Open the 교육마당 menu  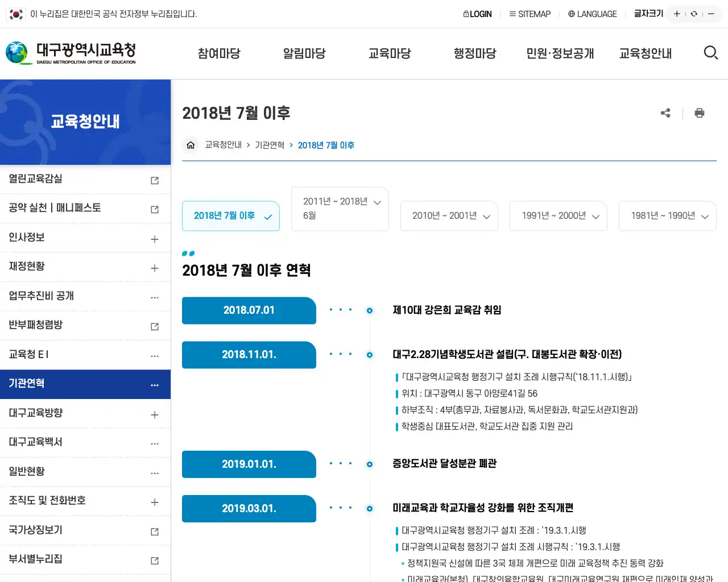390,53
